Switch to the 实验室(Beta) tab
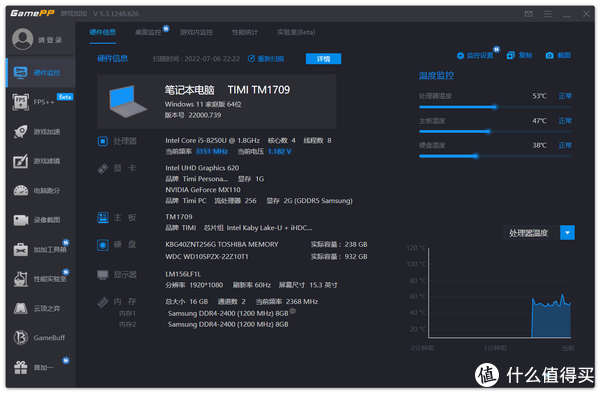Image resolution: width=600 pixels, height=393 pixels. point(296,33)
